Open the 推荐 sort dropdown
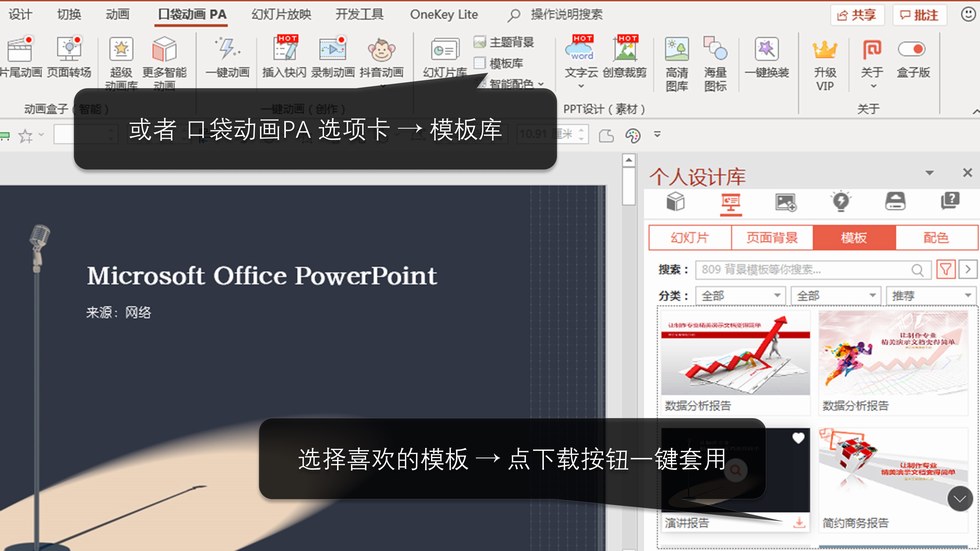This screenshot has width=980, height=551. 931,295
